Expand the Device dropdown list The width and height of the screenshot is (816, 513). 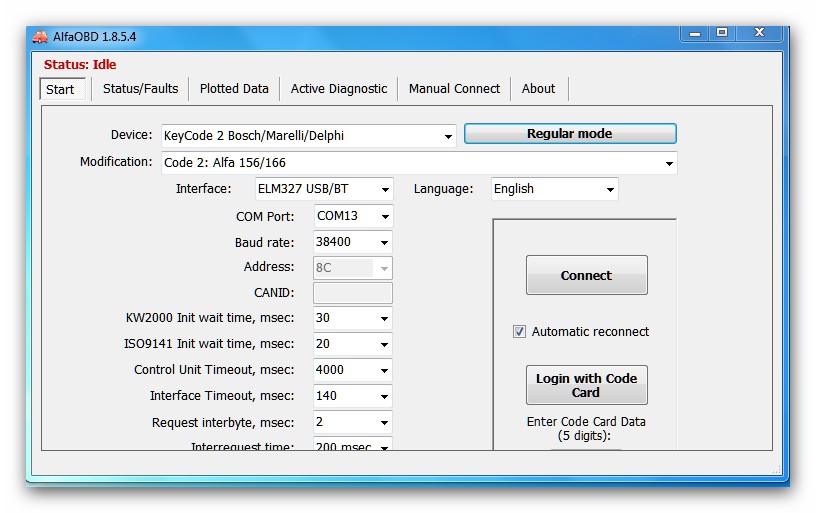(x=448, y=136)
